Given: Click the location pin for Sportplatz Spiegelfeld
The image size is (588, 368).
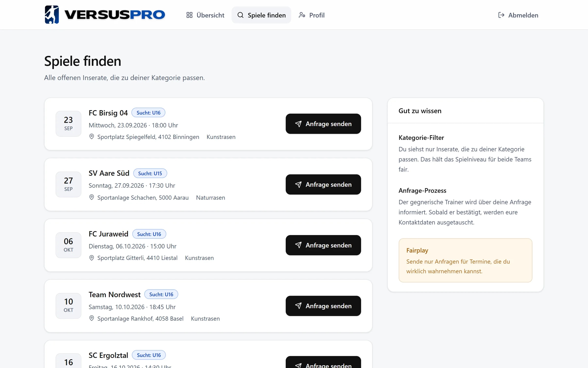Looking at the screenshot, I should 92,137.
